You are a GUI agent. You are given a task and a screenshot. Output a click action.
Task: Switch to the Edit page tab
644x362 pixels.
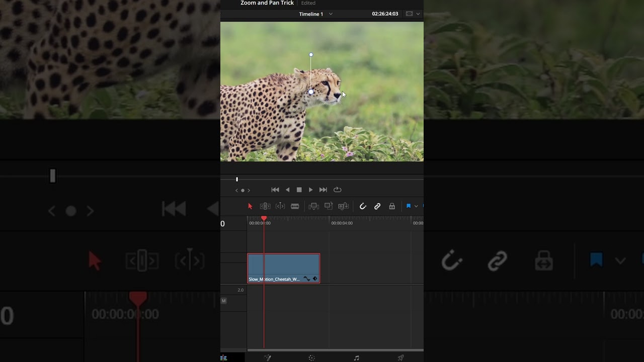click(x=224, y=358)
